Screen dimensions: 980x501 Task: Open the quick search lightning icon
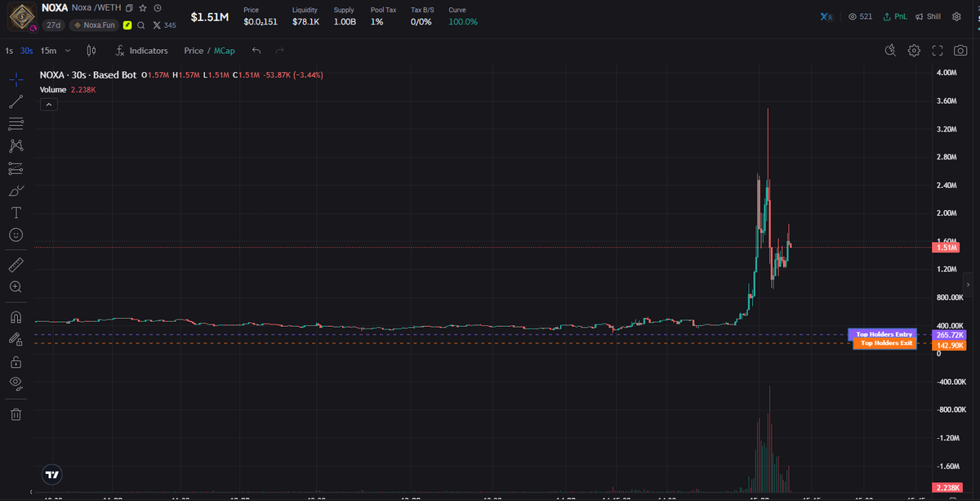tap(891, 51)
